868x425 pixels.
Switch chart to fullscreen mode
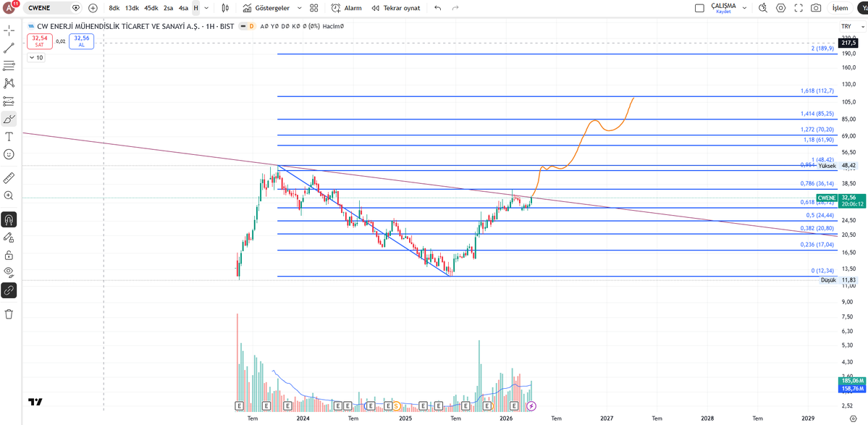[799, 8]
